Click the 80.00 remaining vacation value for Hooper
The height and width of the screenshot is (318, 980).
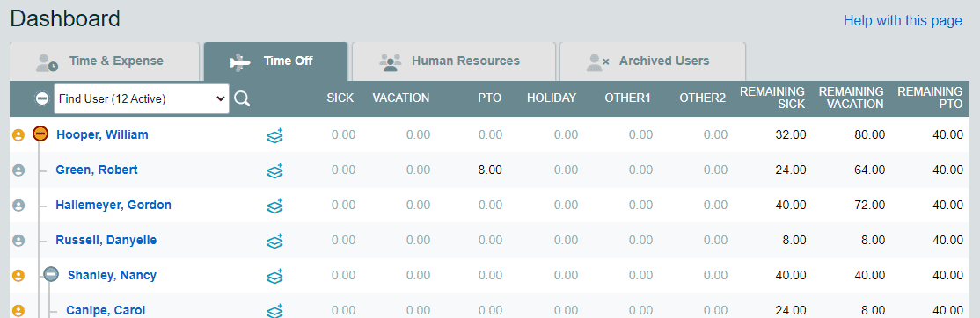tap(870, 134)
